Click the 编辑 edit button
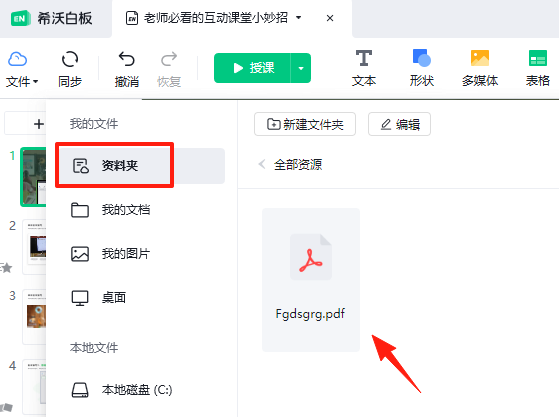 (399, 124)
